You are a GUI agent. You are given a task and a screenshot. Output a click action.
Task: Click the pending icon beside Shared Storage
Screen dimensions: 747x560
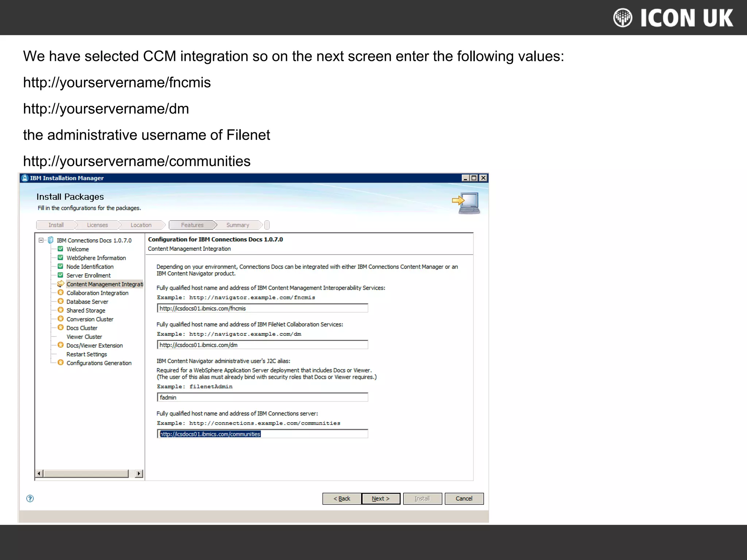tap(61, 310)
